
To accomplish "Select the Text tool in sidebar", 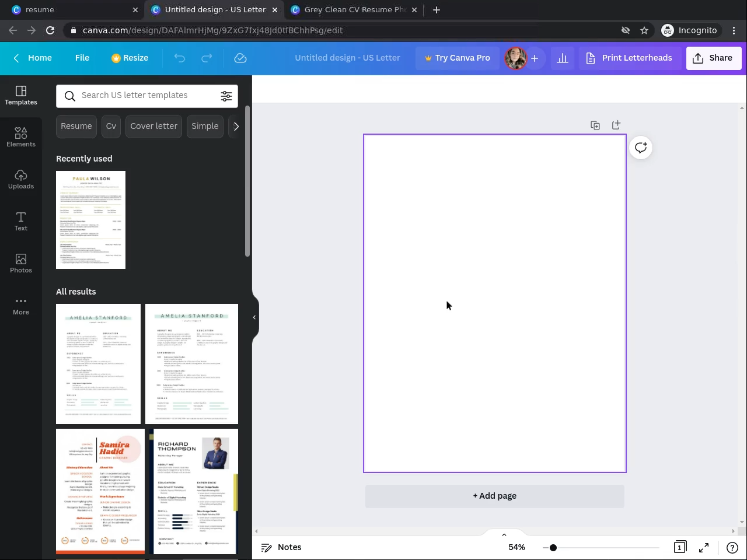I will 21,222.
